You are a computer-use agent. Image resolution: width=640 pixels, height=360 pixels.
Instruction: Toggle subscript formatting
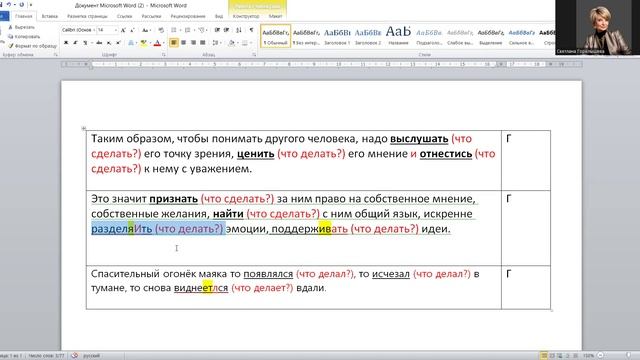click(109, 42)
